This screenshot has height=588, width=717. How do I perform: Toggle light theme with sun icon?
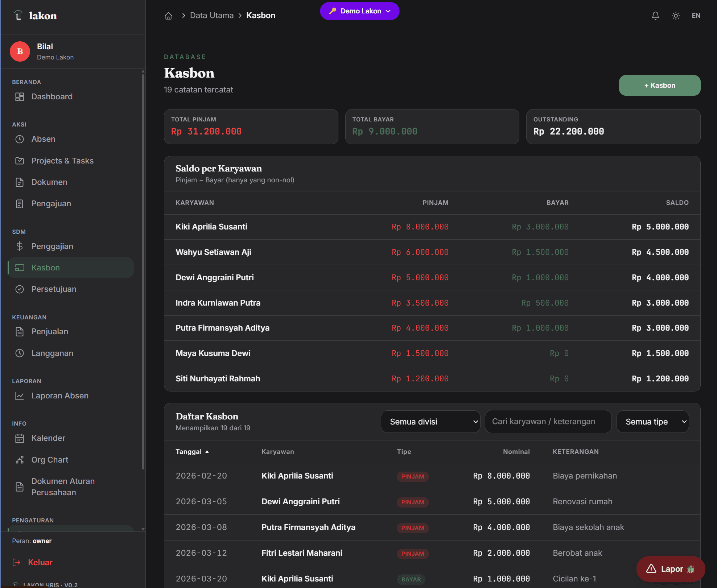(x=676, y=16)
